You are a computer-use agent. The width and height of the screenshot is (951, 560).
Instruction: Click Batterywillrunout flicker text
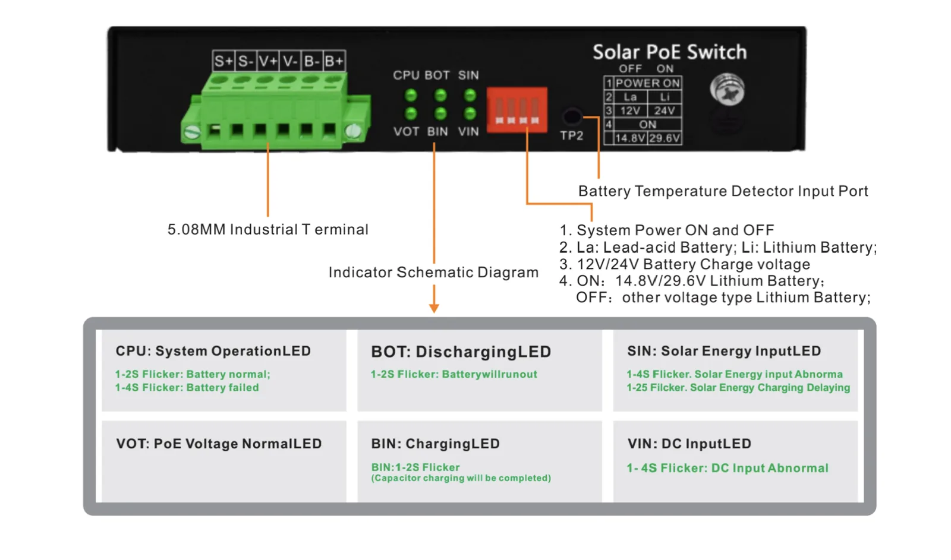coord(454,374)
